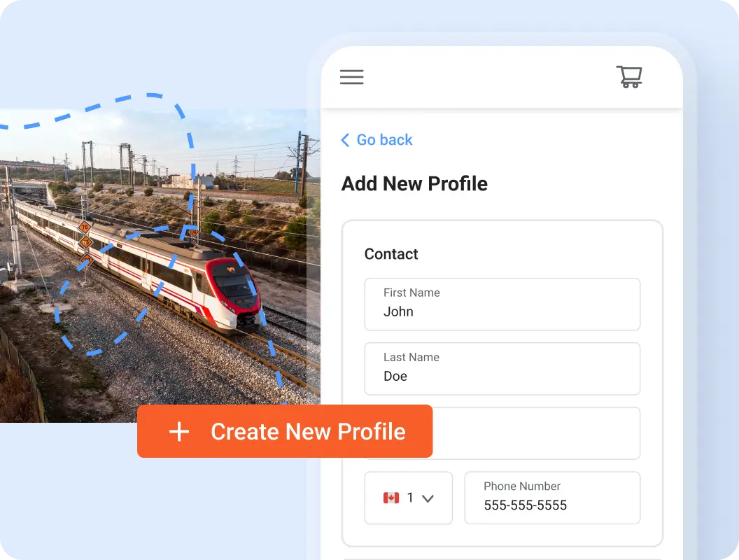739x560 pixels.
Task: Go back to the previous page
Action: coord(376,140)
